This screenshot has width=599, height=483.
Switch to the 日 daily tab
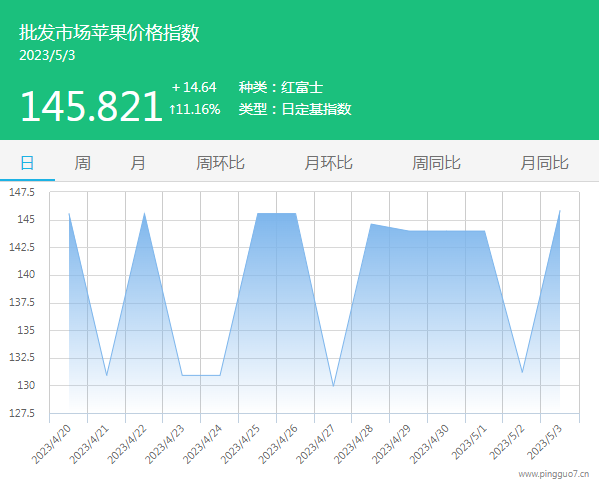point(27,163)
